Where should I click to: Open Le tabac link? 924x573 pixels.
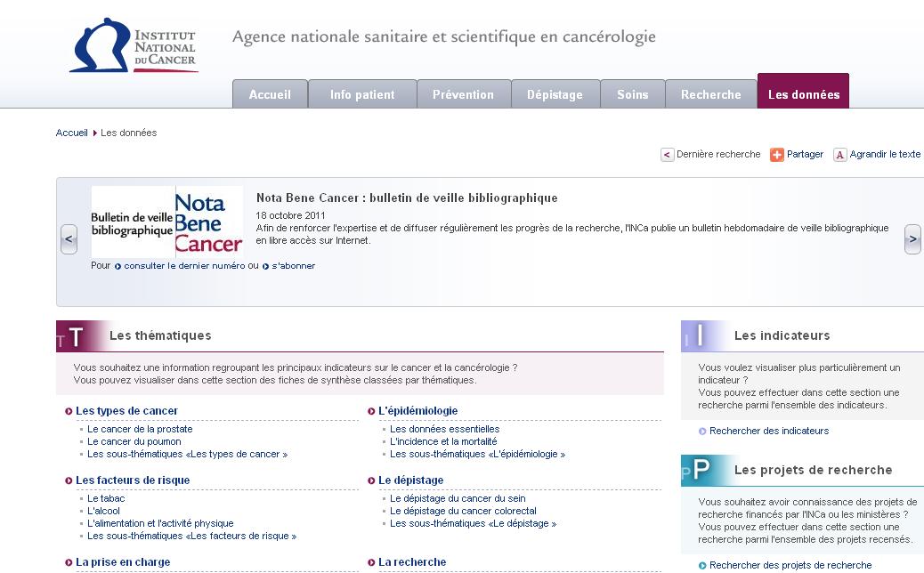[x=106, y=499]
